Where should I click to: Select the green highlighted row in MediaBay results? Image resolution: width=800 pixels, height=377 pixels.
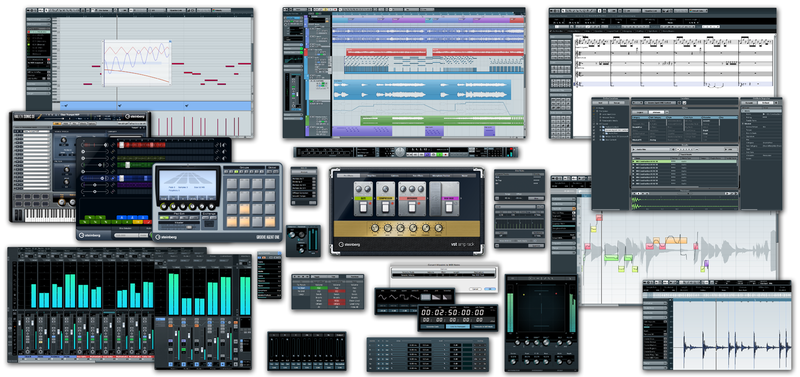[x=685, y=161]
